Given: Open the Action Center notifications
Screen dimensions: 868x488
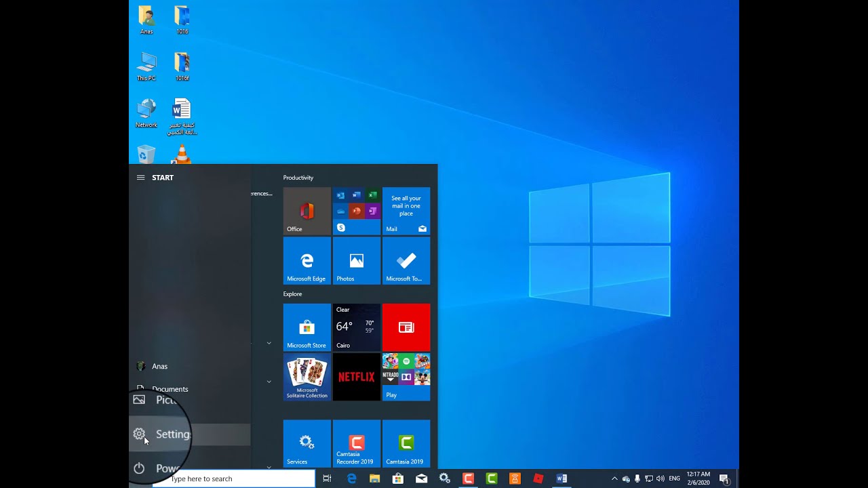Looking at the screenshot, I should click(724, 479).
